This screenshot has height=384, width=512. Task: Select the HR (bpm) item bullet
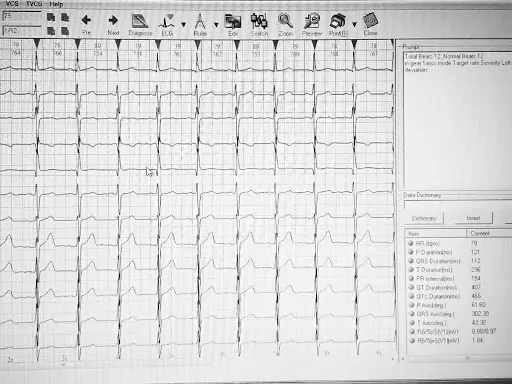point(411,243)
